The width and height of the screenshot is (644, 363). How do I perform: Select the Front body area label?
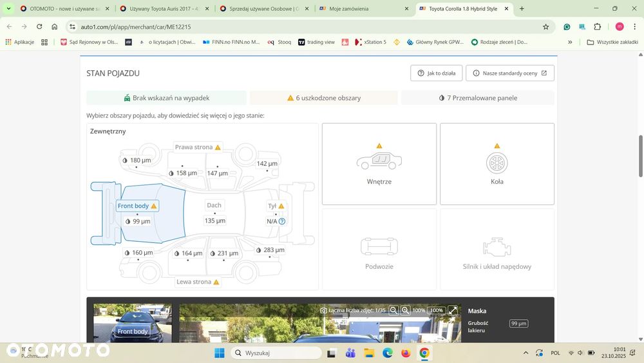coord(137,206)
